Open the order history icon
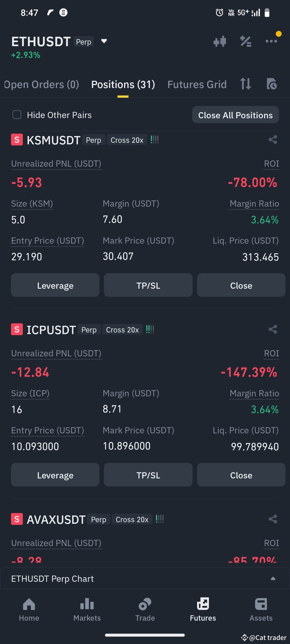Image resolution: width=290 pixels, height=644 pixels. 271,84
